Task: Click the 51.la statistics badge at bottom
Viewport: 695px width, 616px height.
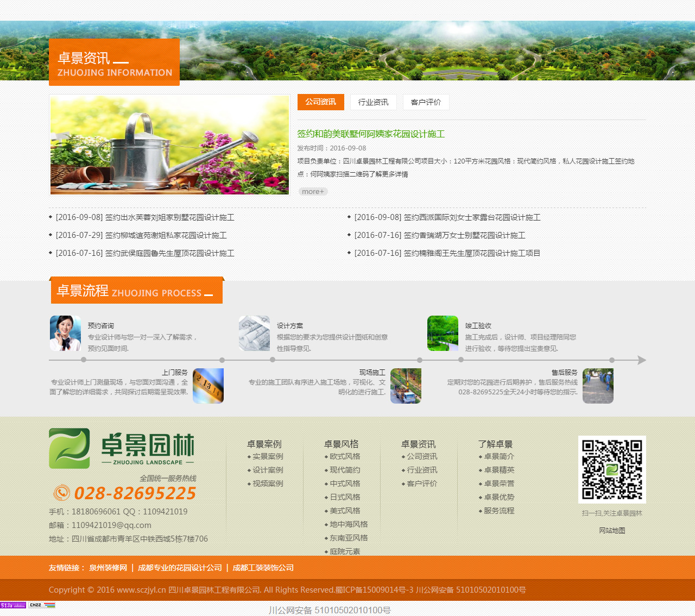Action: [x=13, y=605]
